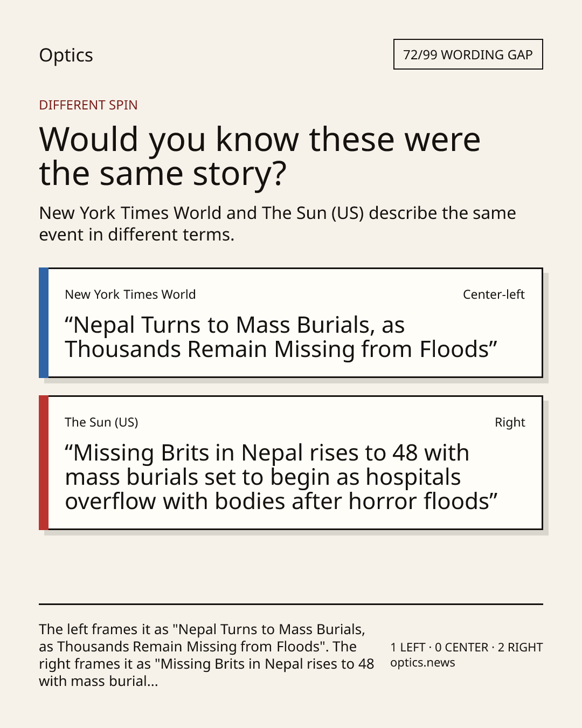Click the red bar on The Sun card
Viewport: 582px width, 728px height.
(x=44, y=463)
